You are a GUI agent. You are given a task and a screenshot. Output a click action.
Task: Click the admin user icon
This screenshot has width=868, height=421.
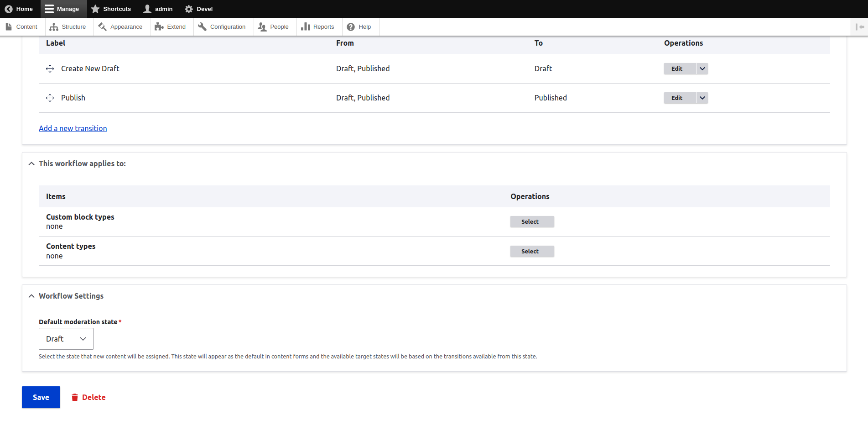coord(146,9)
